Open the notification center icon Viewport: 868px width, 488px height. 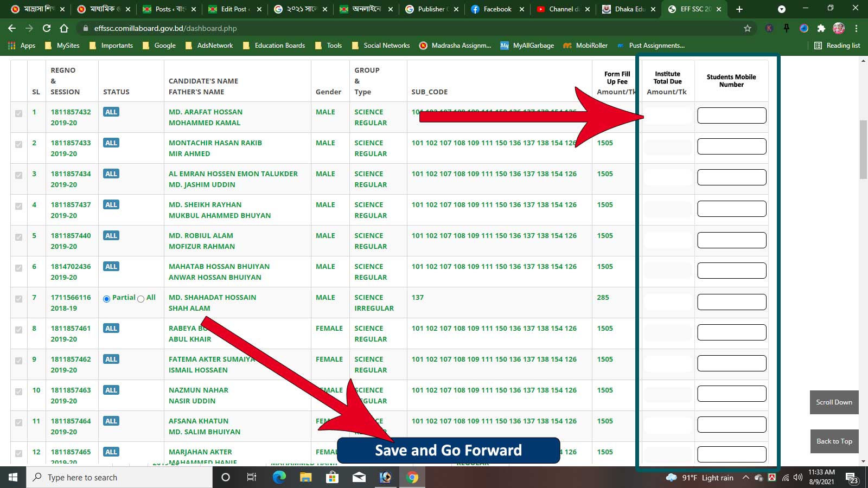click(x=852, y=478)
